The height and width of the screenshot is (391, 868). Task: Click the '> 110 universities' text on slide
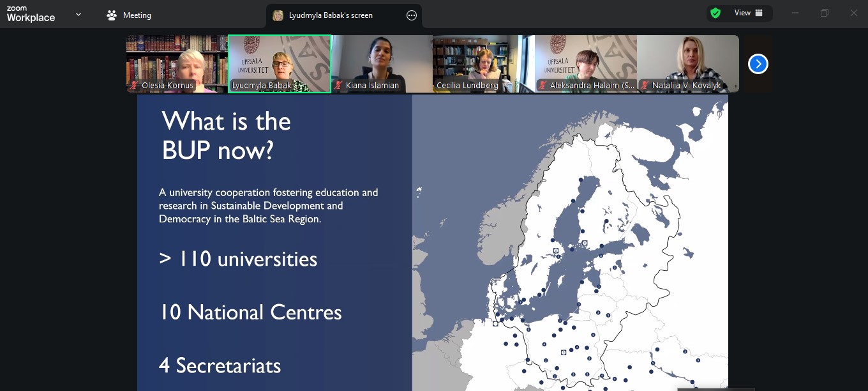coord(238,259)
